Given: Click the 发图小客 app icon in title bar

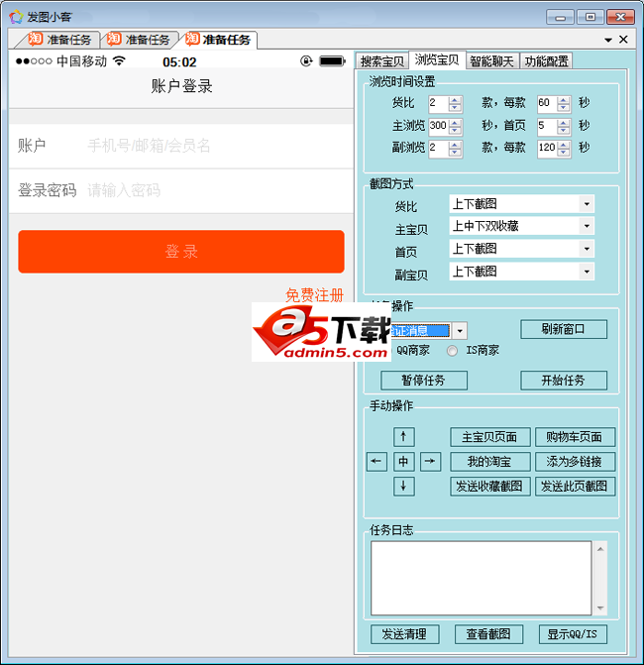Looking at the screenshot, I should click(x=16, y=17).
